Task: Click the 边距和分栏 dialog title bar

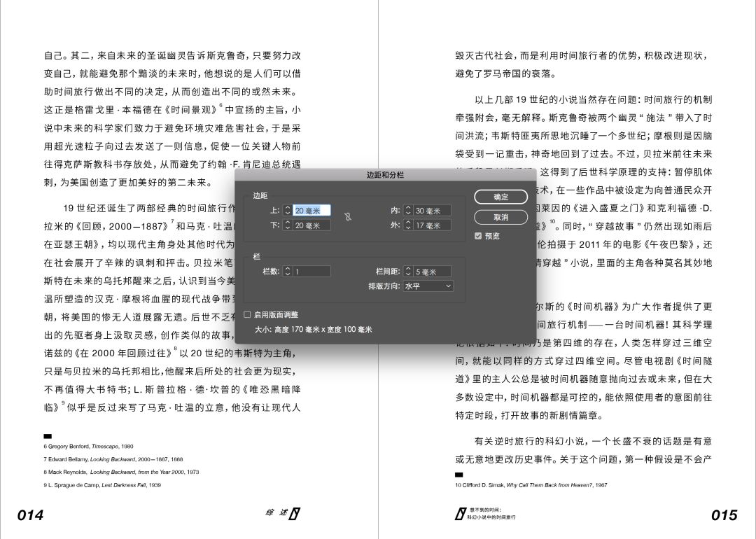Action: click(385, 175)
